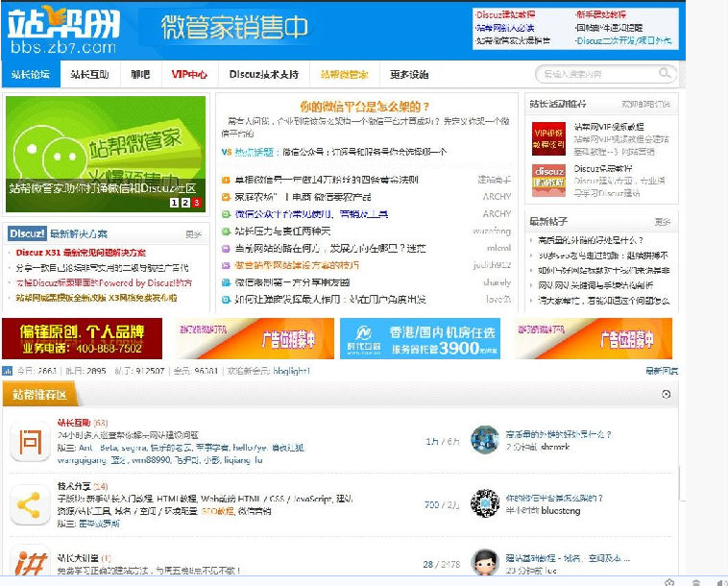Open the Powered by Discuz! 去除 article
Image resolution: width=728 pixels, height=586 pixels.
[104, 282]
